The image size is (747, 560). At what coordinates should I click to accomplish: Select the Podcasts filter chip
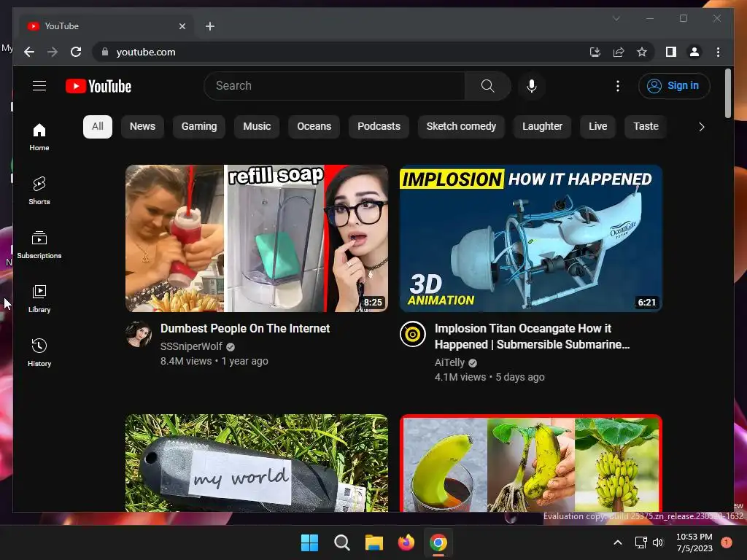click(379, 127)
